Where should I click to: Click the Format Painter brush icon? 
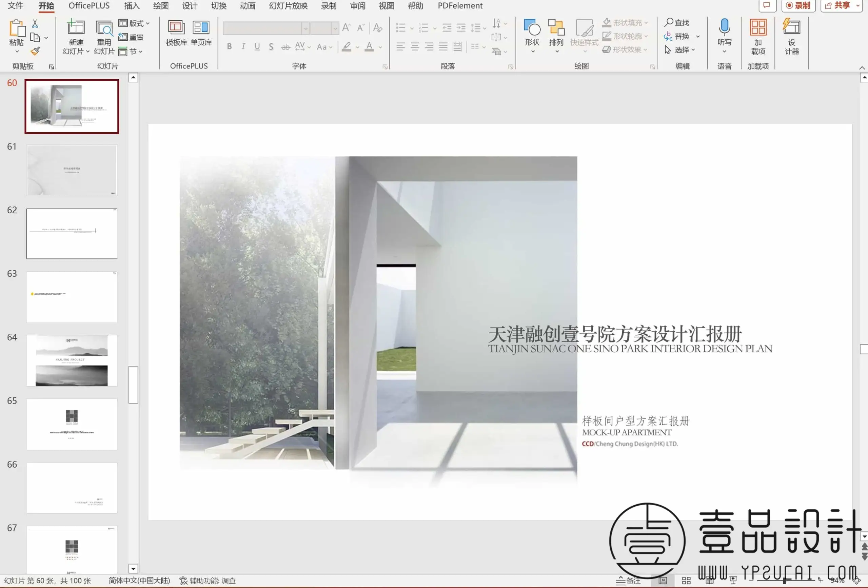(x=35, y=51)
